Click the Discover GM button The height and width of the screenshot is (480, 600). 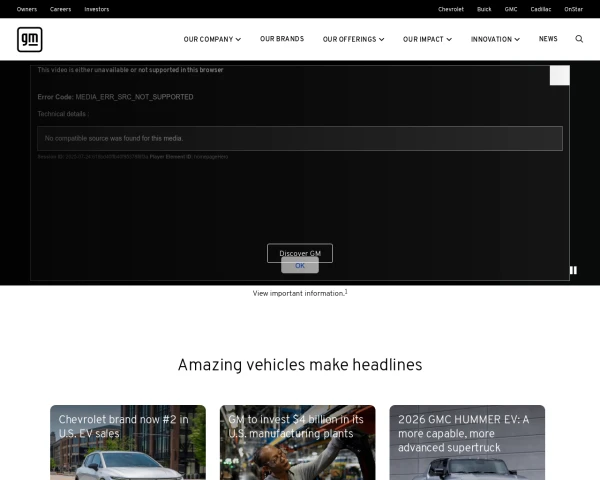(x=300, y=250)
